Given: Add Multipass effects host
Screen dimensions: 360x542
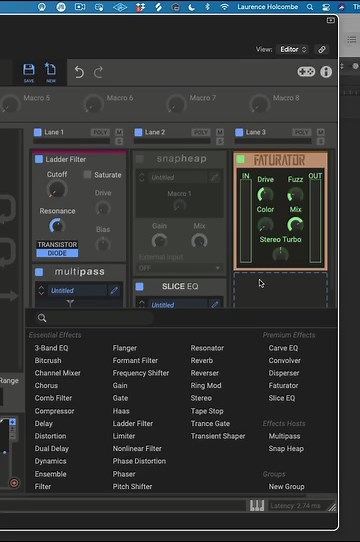Looking at the screenshot, I should (284, 436).
